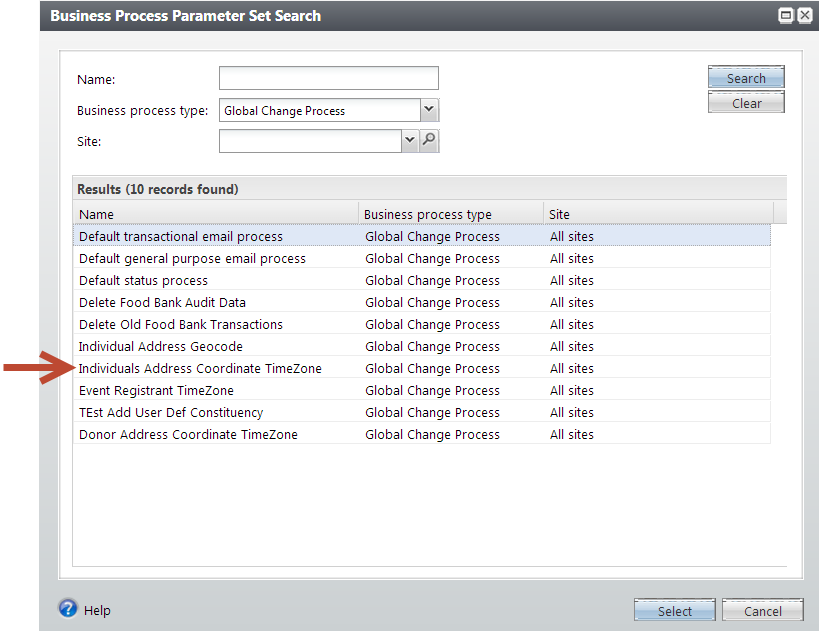This screenshot has height=631, width=819.
Task: Click the Name input field
Action: [x=328, y=79]
